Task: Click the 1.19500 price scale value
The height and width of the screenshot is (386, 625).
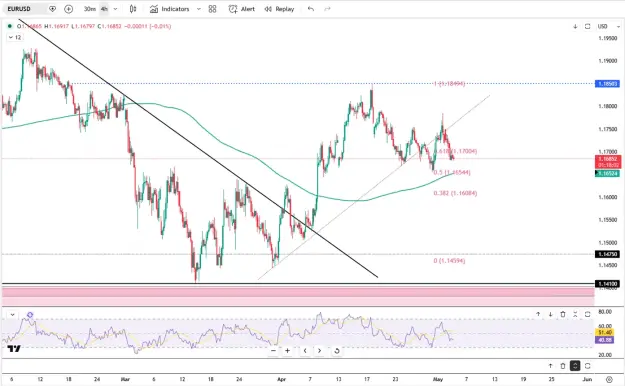Action: pyautogui.click(x=607, y=38)
